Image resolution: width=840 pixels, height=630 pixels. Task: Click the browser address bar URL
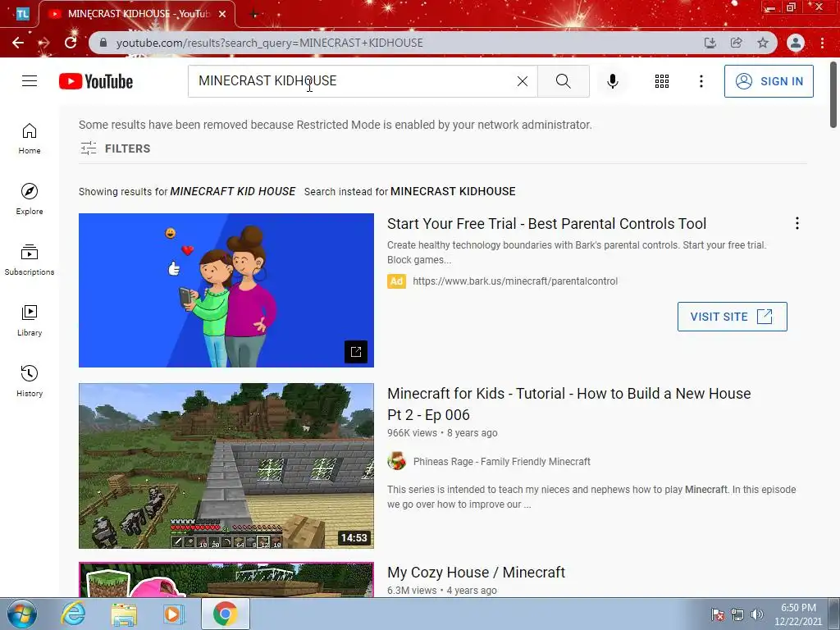pos(269,43)
